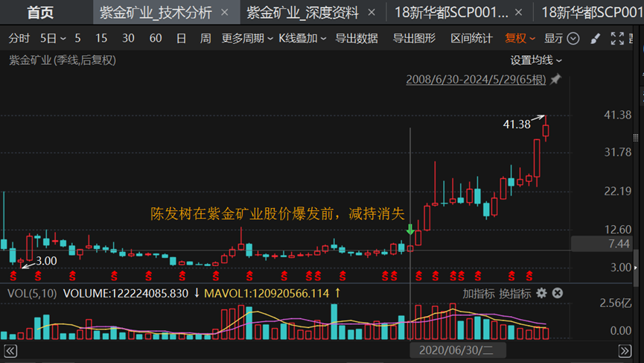
Task: Click 导出图形 button
Action: point(414,38)
